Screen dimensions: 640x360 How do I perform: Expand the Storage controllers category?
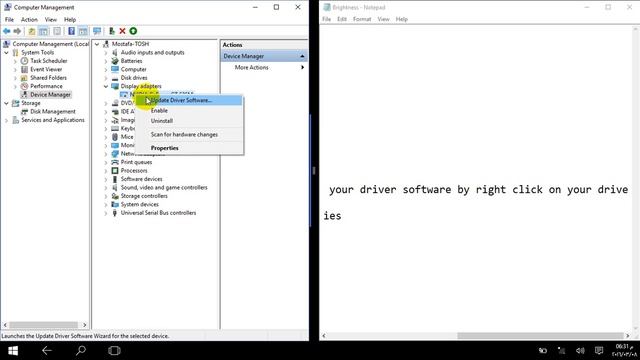[x=106, y=196]
